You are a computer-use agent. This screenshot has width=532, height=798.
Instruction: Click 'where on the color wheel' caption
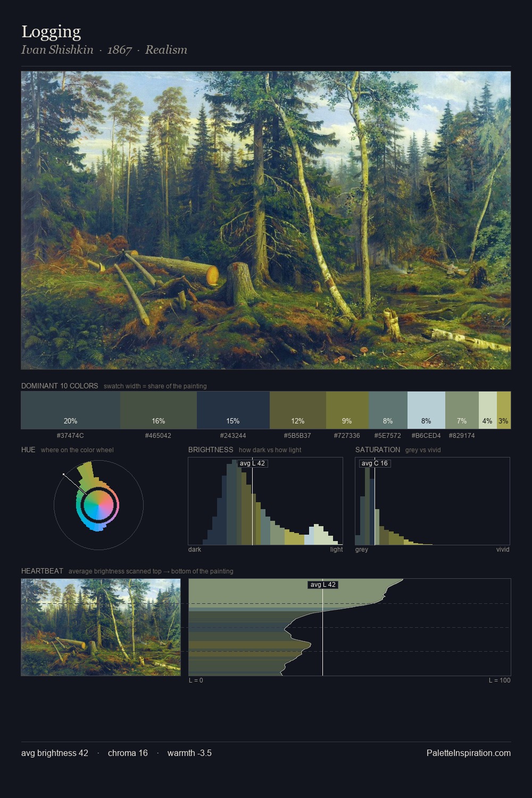click(77, 450)
